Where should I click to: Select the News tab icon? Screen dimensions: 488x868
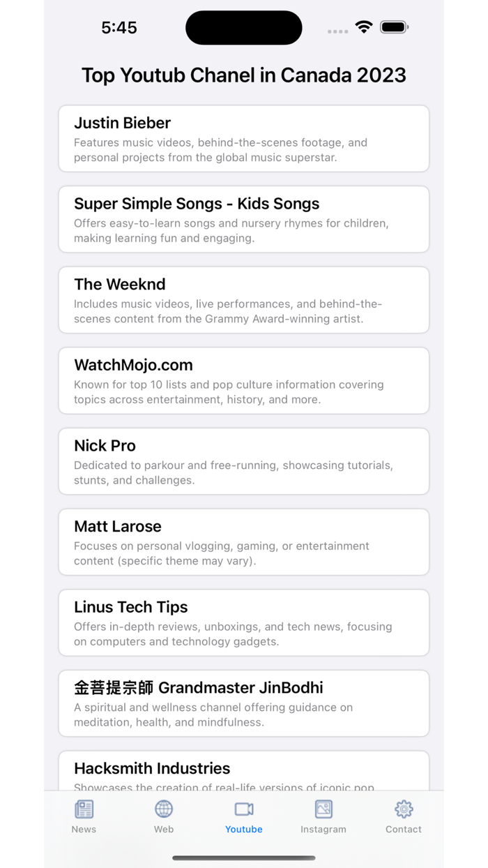point(84,808)
